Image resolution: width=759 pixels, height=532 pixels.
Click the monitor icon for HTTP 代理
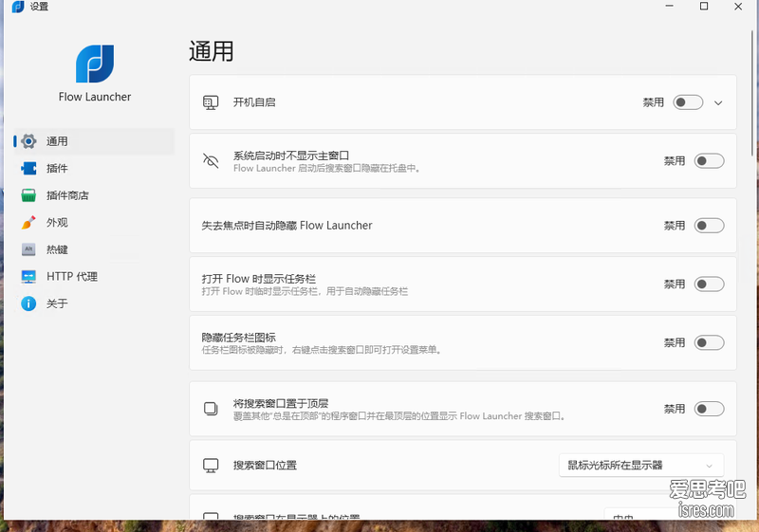[x=28, y=277]
